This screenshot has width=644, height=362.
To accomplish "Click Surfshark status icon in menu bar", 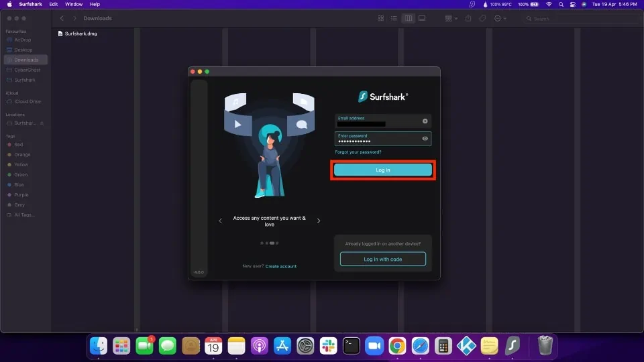I will pos(472,4).
